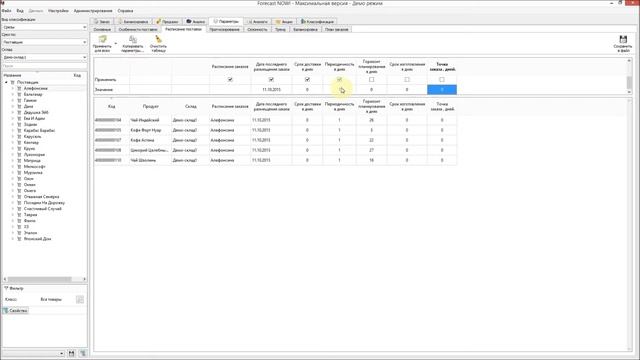
Task: Switch to the План заказов sub-tab
Action: point(337,29)
